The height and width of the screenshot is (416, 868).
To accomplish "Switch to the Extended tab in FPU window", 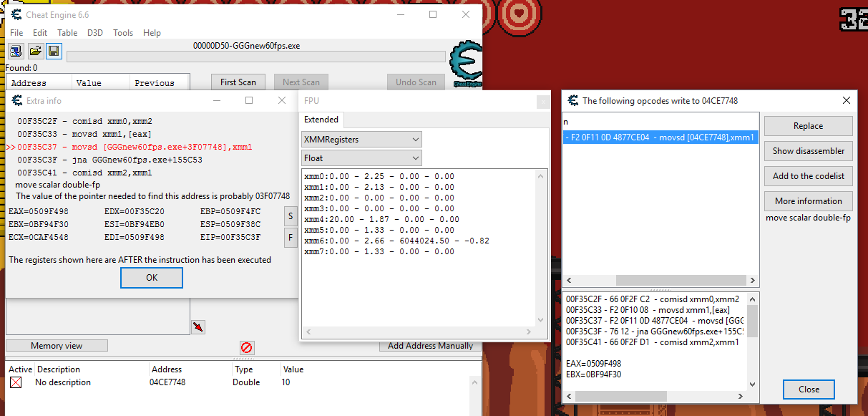I will [321, 120].
